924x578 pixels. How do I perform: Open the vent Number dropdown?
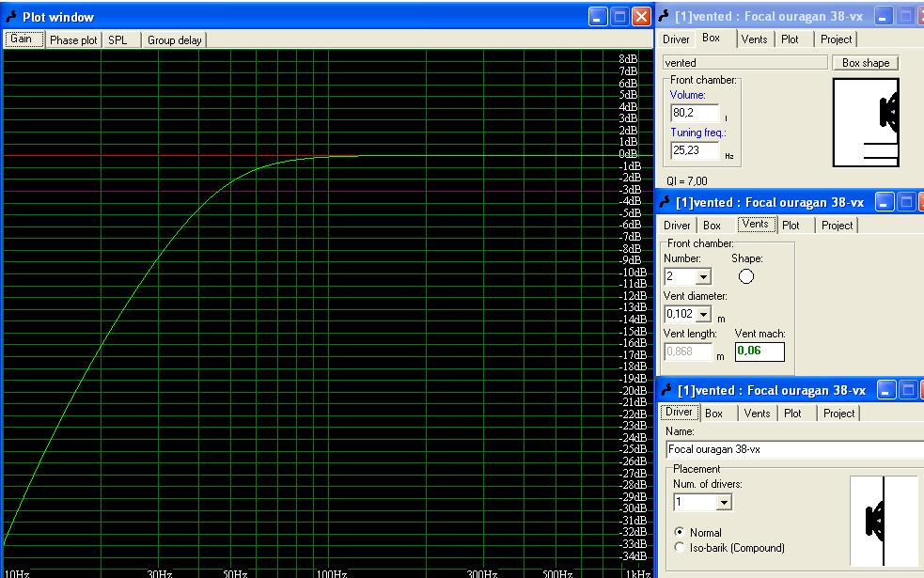click(x=703, y=277)
